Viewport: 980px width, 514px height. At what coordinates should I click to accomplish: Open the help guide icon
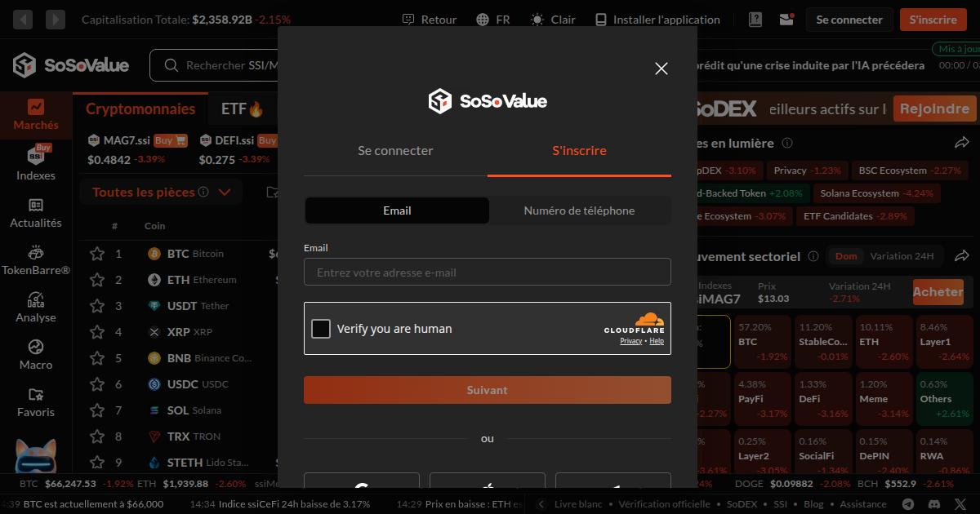[x=755, y=20]
